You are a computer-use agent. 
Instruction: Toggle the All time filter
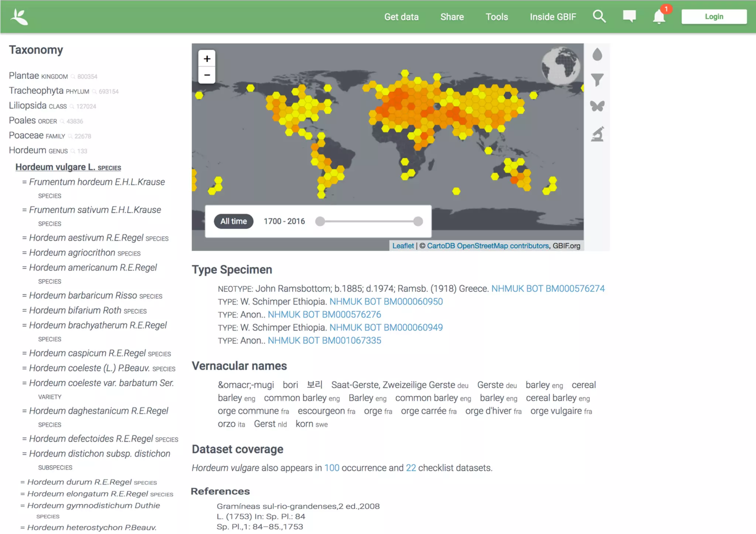pos(234,221)
